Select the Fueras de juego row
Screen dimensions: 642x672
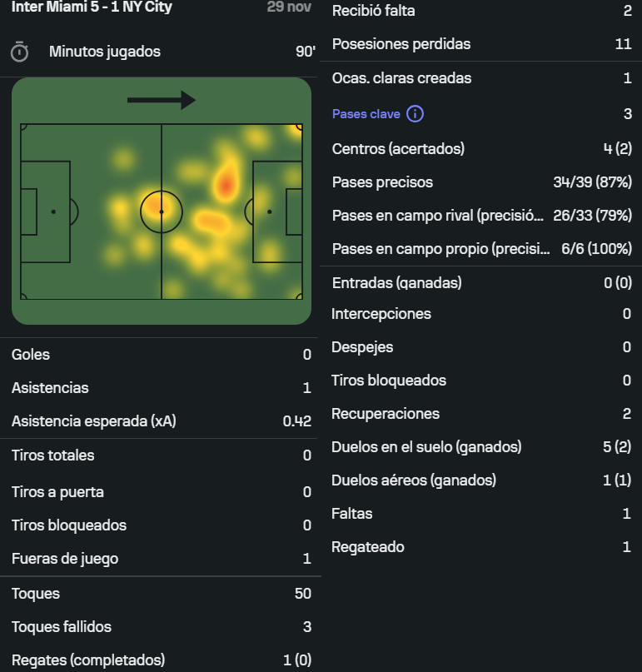[161, 559]
